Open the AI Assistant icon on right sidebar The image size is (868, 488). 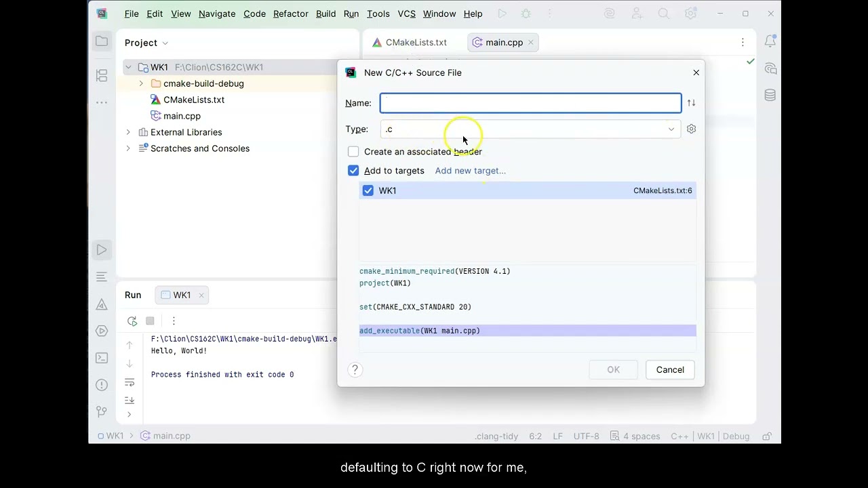(x=770, y=68)
